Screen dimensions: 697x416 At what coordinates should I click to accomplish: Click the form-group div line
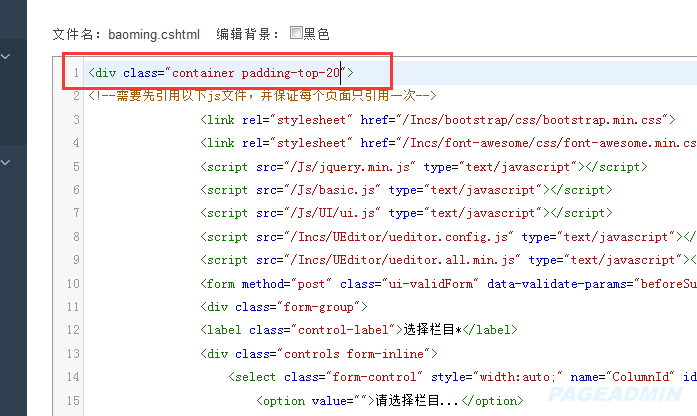(x=284, y=307)
